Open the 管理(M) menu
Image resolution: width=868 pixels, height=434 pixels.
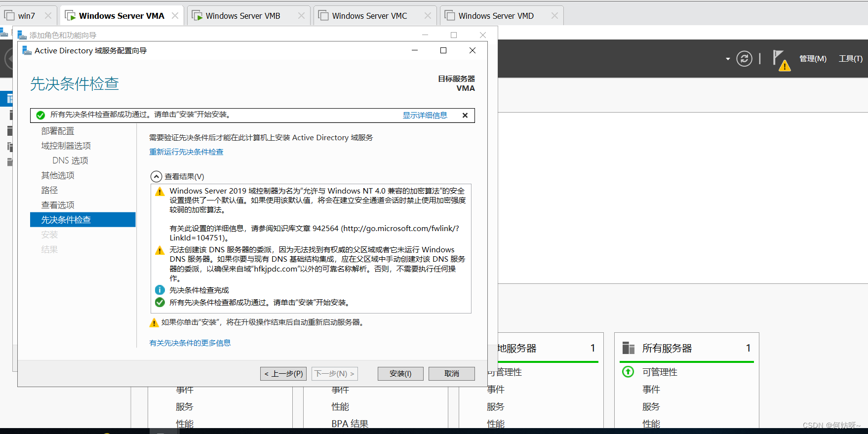813,59
